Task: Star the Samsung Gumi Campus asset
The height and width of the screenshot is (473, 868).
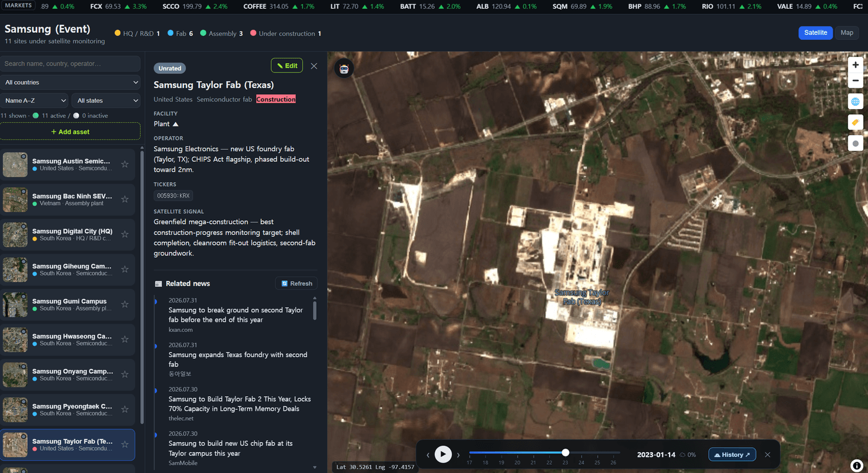Action: point(125,304)
